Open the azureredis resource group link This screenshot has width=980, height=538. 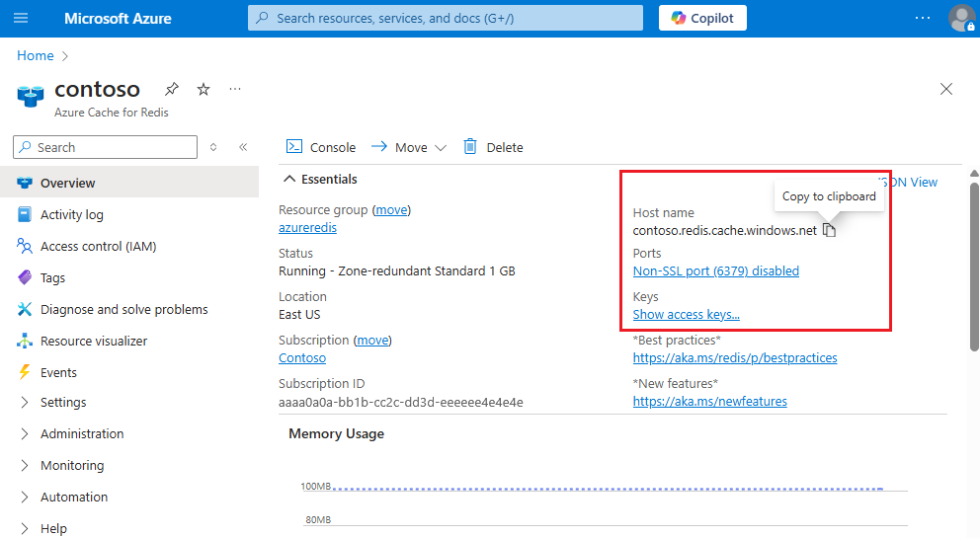click(307, 227)
